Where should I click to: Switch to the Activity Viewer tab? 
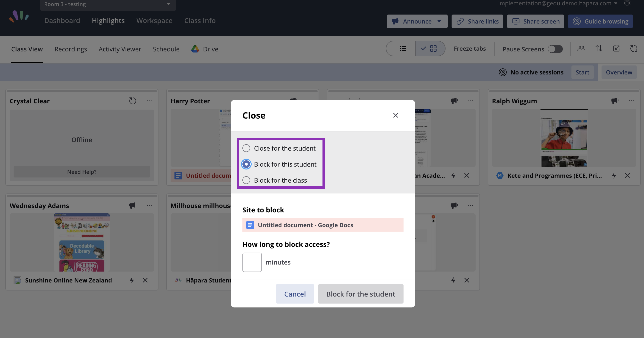(120, 49)
